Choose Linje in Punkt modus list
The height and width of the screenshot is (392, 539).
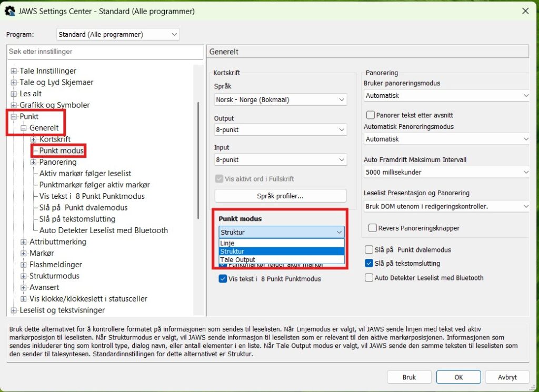pyautogui.click(x=281, y=243)
